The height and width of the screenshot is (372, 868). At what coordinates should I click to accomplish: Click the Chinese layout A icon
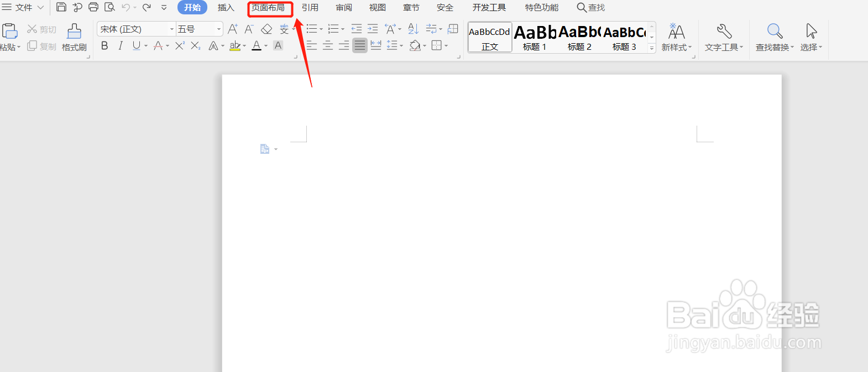point(390,29)
